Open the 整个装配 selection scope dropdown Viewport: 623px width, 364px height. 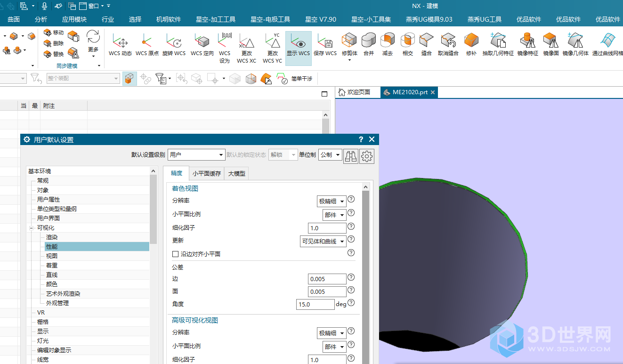(x=83, y=79)
